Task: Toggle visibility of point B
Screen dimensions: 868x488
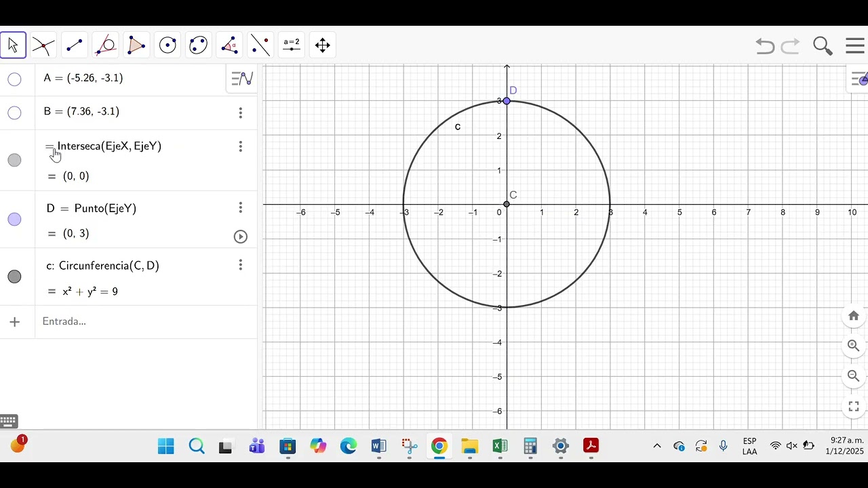Action: [x=14, y=113]
